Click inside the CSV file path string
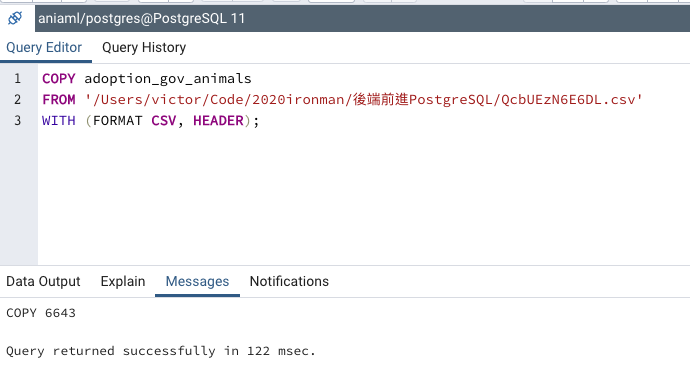The width and height of the screenshot is (690, 383). 363,99
